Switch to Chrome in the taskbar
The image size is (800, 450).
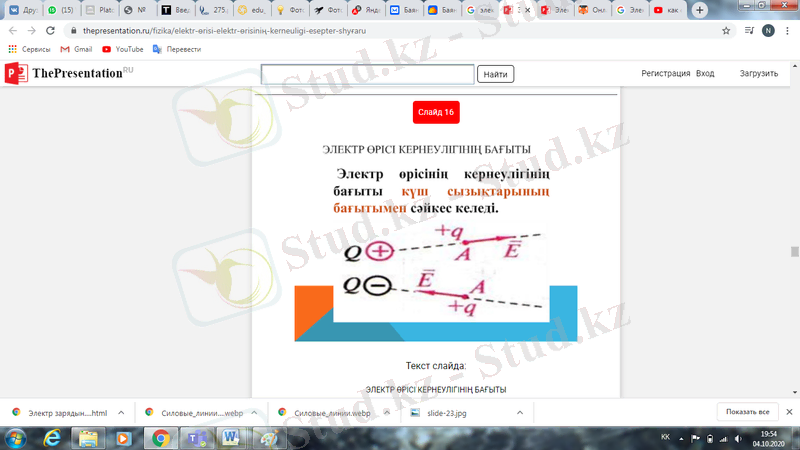pos(160,439)
